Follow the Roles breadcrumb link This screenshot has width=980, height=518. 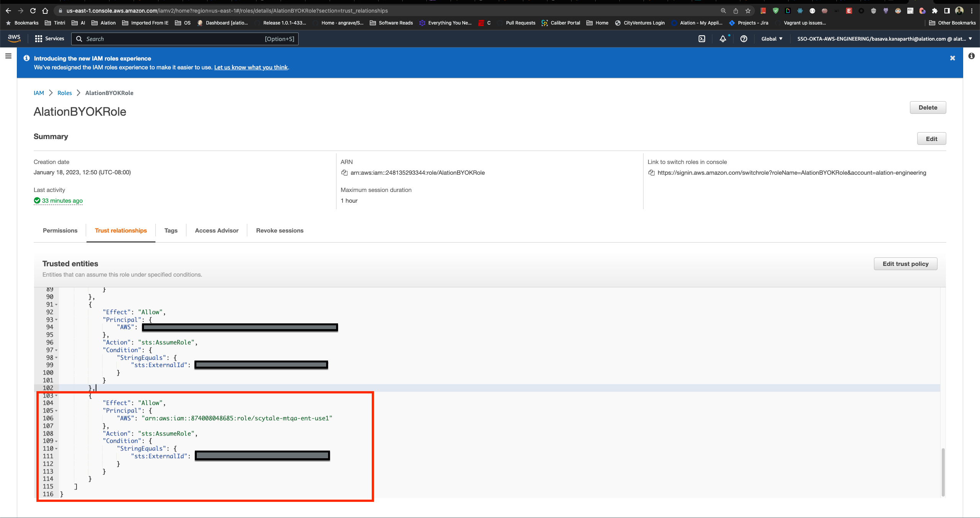[x=65, y=93]
